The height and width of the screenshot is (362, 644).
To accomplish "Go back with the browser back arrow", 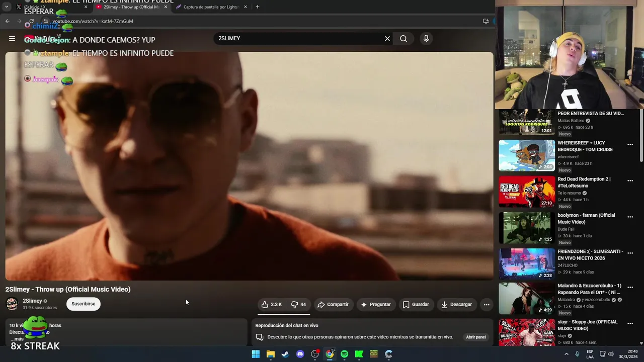I will pos(7,21).
